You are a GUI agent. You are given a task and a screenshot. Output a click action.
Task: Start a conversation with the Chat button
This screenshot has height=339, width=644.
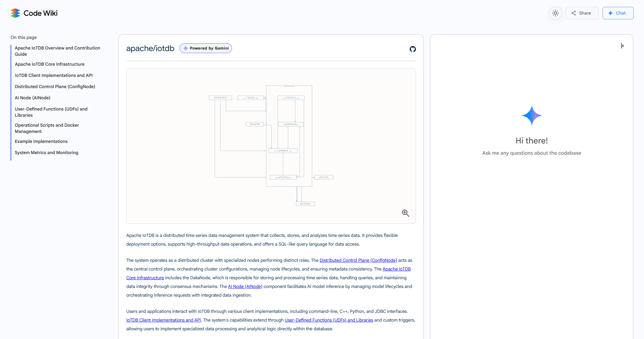pos(618,13)
